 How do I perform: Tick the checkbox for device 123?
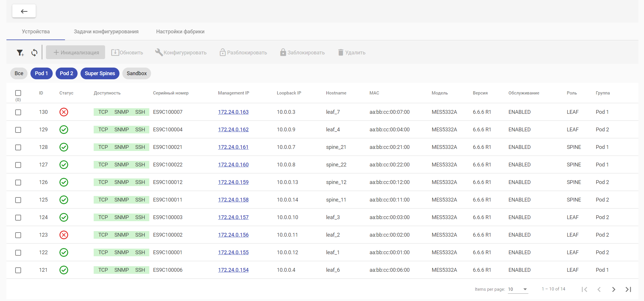18,235
